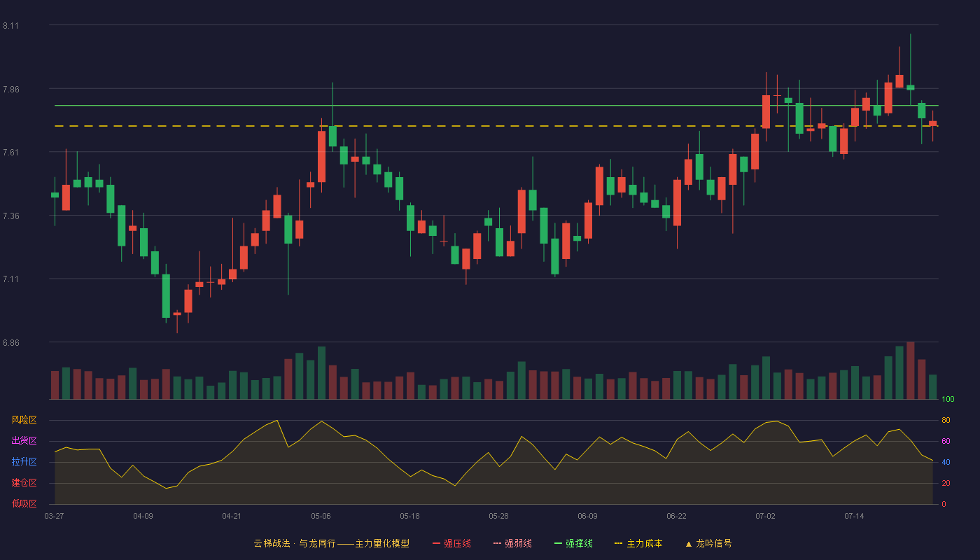The image size is (980, 560).
Task: Toggle the 强撑线 legend entry
Action: 573,543
